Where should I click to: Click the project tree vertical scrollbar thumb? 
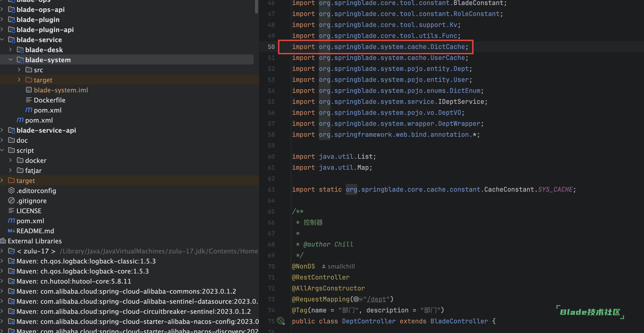[x=256, y=7]
